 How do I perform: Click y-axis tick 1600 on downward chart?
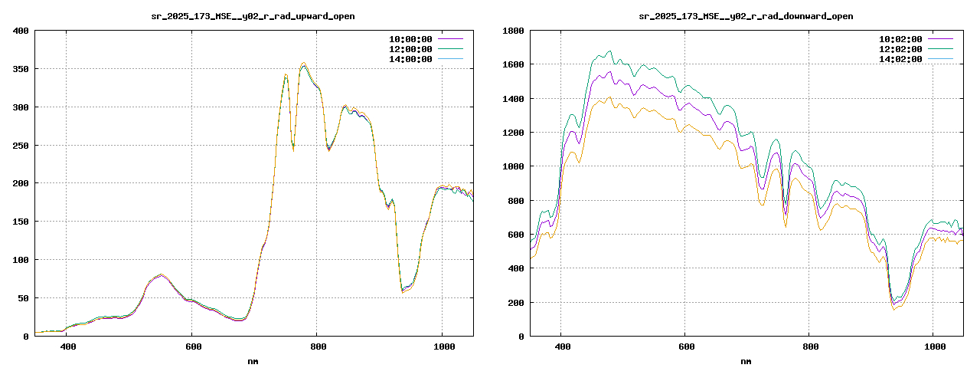click(513, 64)
